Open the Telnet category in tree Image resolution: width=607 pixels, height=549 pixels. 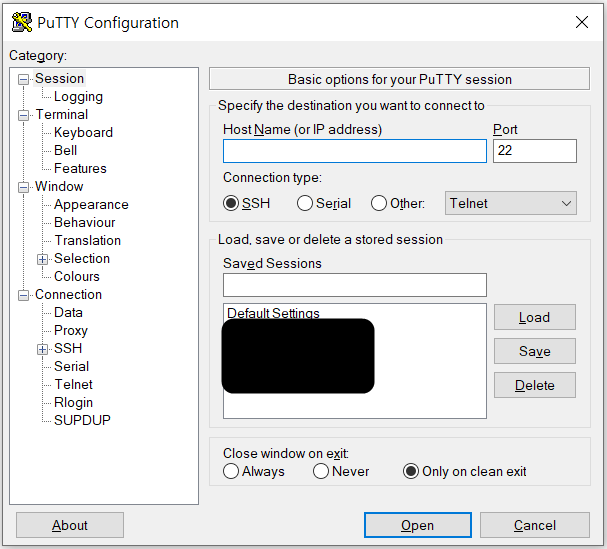pyautogui.click(x=74, y=384)
